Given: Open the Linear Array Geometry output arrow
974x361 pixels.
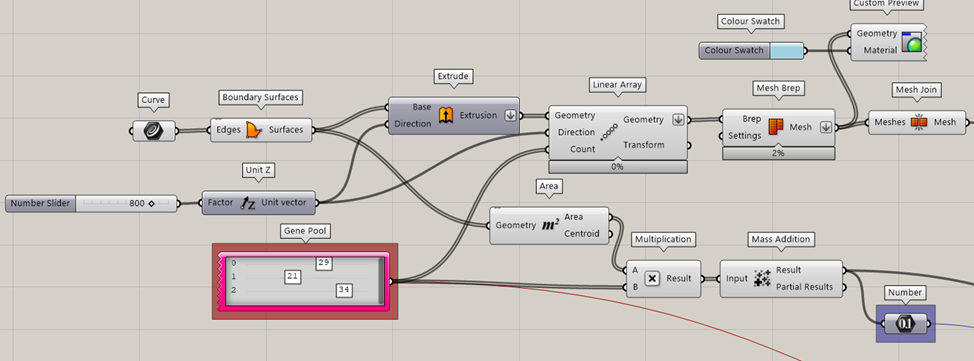Looking at the screenshot, I should tap(678, 120).
